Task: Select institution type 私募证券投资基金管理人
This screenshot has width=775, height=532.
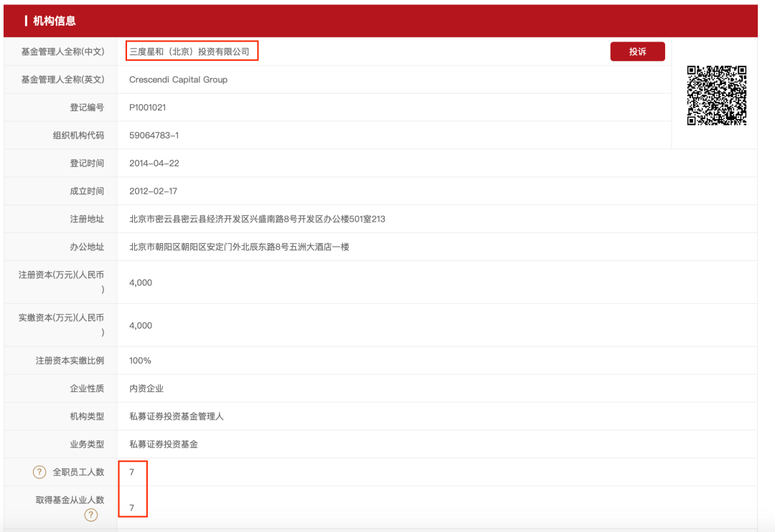Action: 177,417
